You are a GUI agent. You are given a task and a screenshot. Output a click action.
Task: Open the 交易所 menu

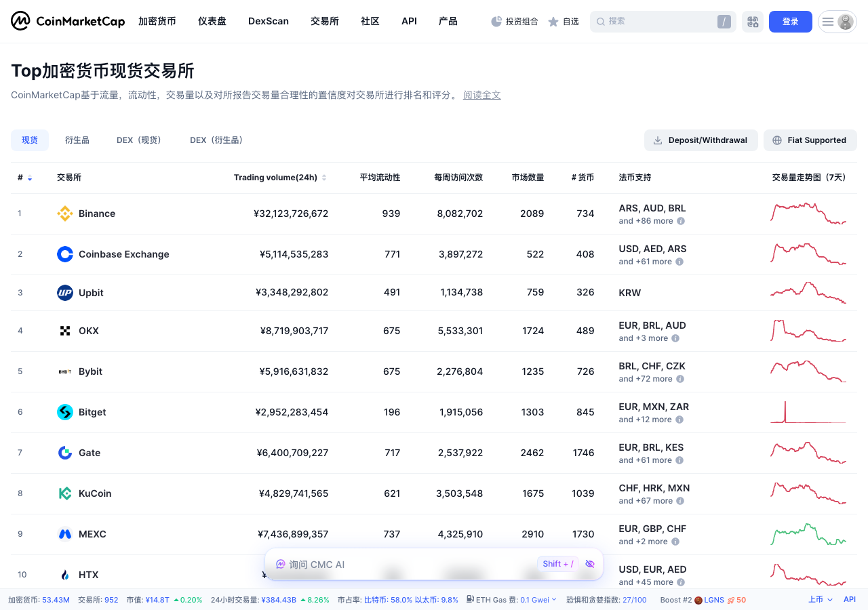click(x=325, y=21)
